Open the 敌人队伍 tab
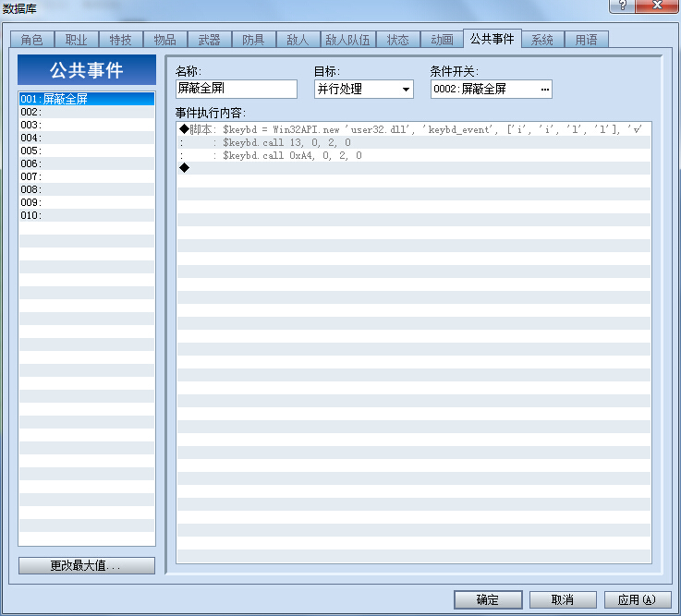Image resolution: width=681 pixels, height=616 pixels. point(347,40)
